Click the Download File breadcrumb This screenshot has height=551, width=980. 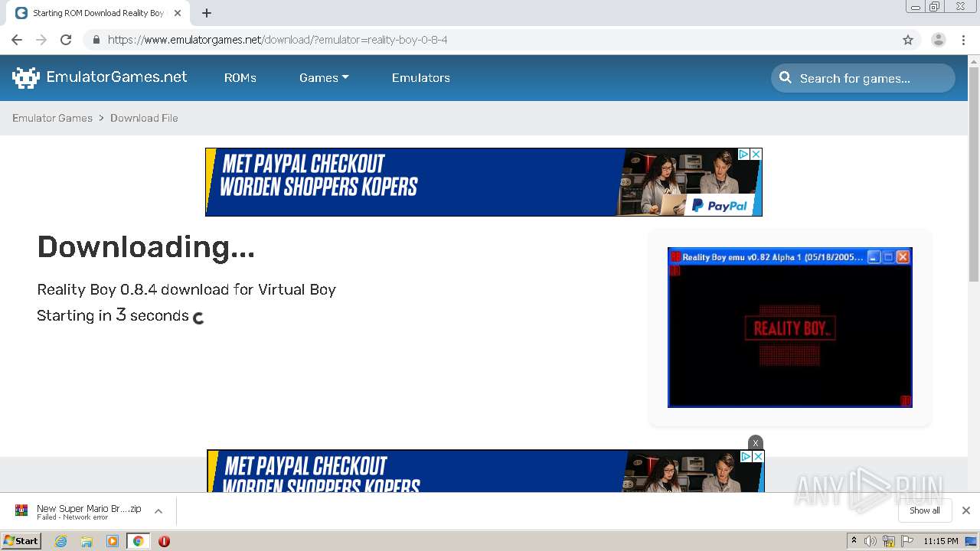144,118
